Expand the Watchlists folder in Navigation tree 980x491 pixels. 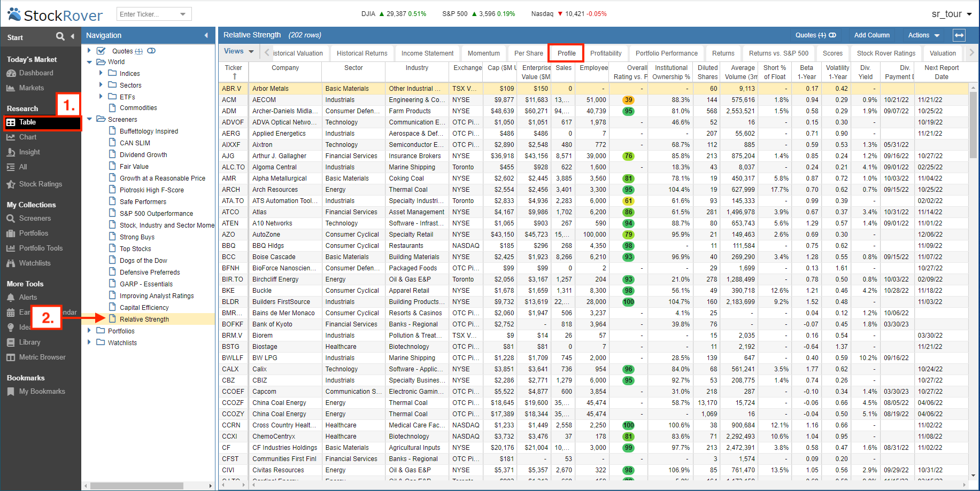coord(89,342)
